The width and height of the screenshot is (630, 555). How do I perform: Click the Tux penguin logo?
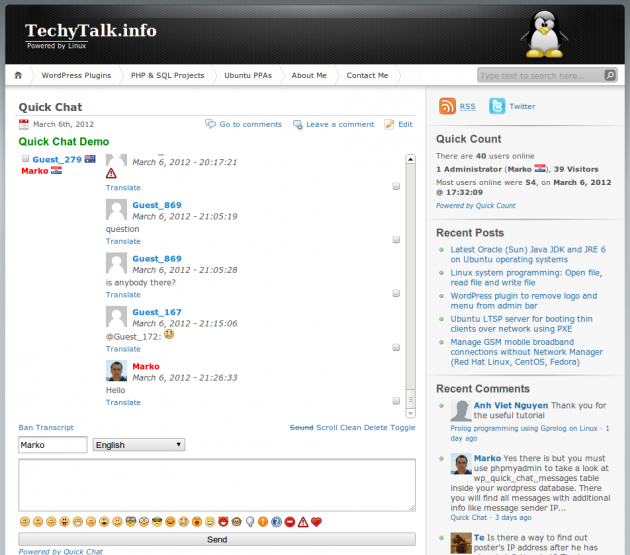click(x=544, y=34)
